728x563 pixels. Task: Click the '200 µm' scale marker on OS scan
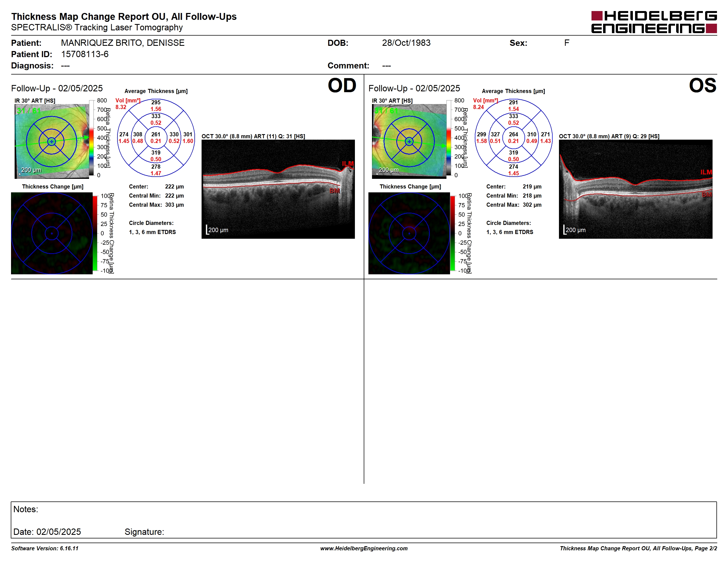pyautogui.click(x=574, y=230)
